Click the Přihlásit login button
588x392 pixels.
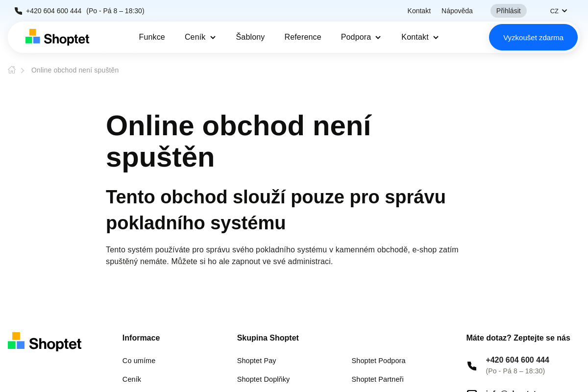pyautogui.click(x=508, y=11)
